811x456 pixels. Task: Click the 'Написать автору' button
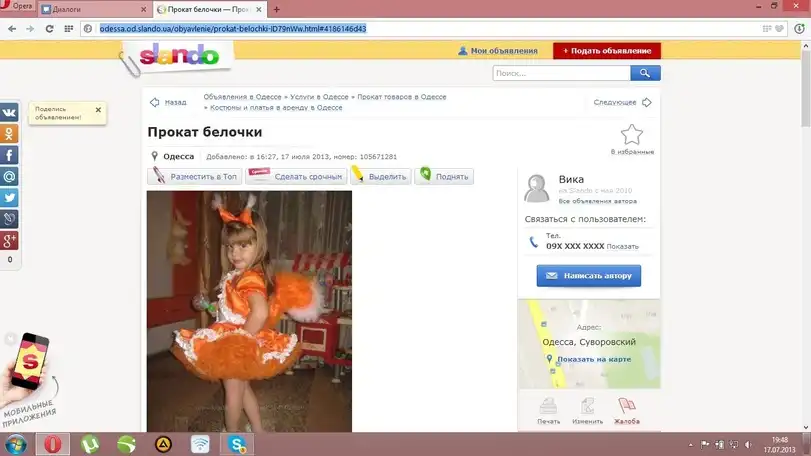click(x=588, y=275)
